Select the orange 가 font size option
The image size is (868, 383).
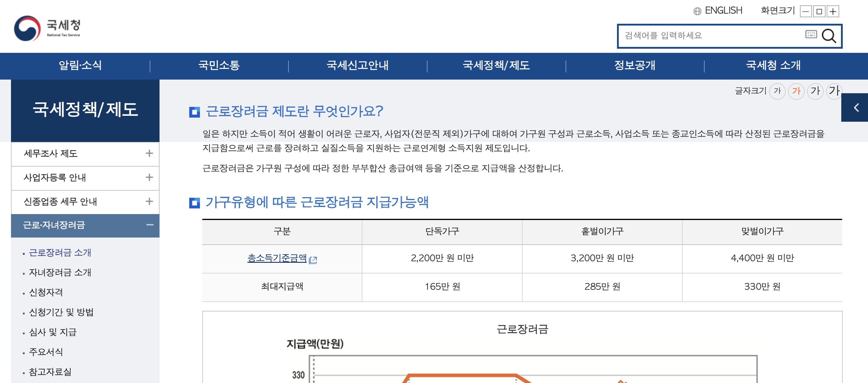pyautogui.click(x=796, y=91)
